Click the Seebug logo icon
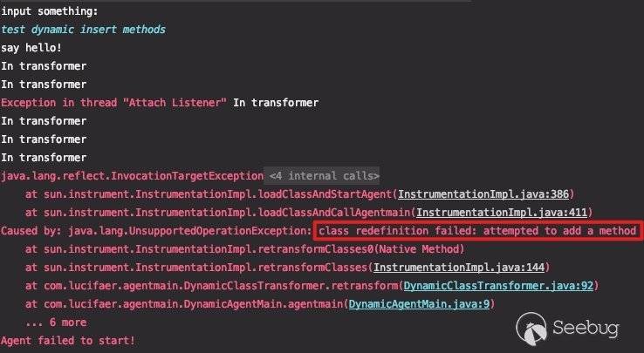Image resolution: width=644 pixels, height=353 pixels. pyautogui.click(x=531, y=328)
